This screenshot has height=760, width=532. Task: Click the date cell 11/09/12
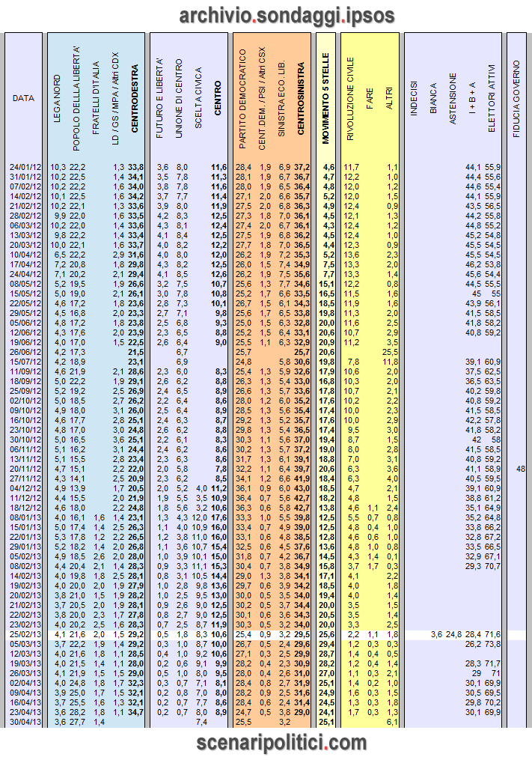(25, 371)
